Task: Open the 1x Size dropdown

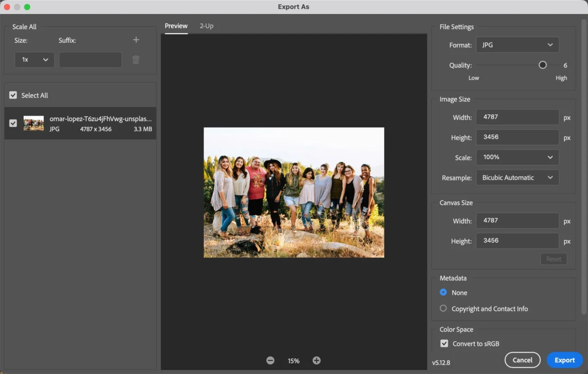Action: tap(34, 60)
